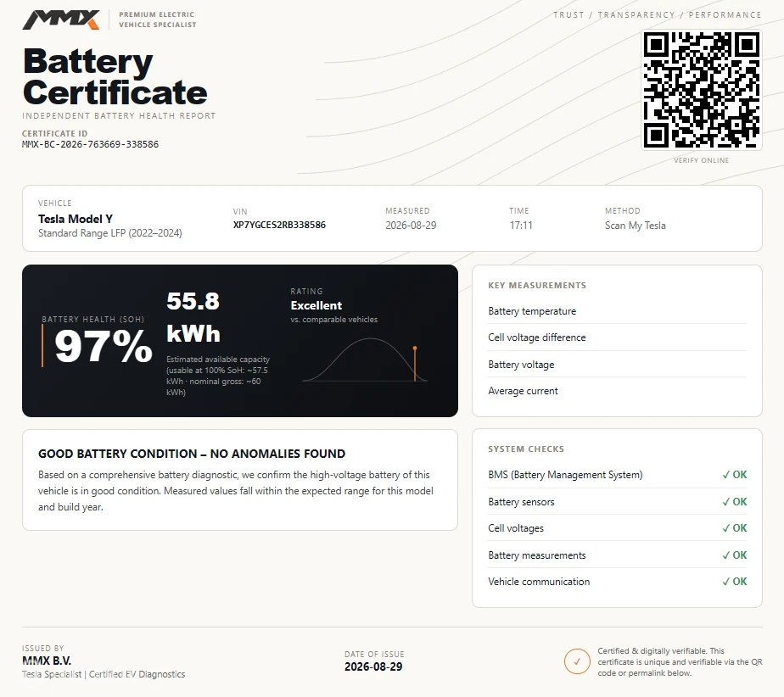Click the Excellent rating label
The height and width of the screenshot is (697, 784).
316,305
